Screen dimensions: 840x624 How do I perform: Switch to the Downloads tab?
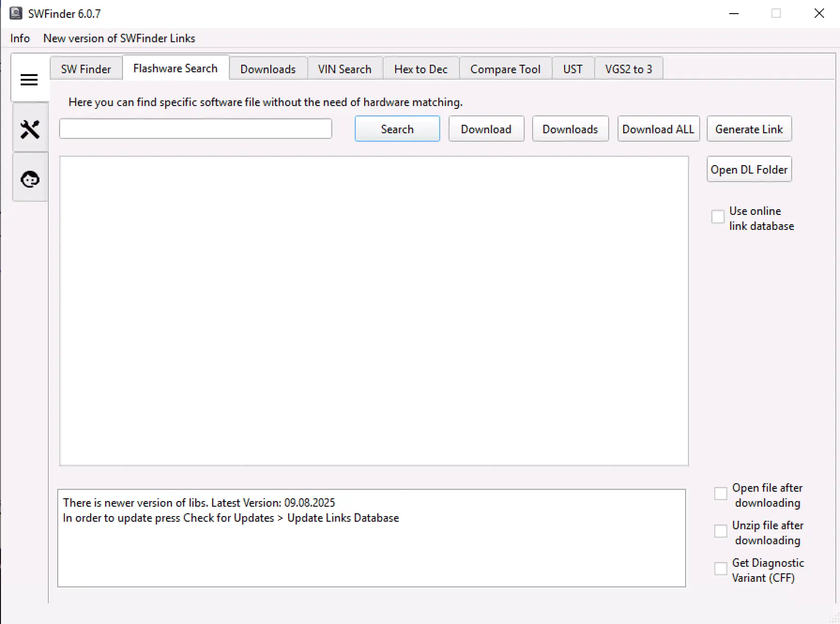(x=268, y=69)
